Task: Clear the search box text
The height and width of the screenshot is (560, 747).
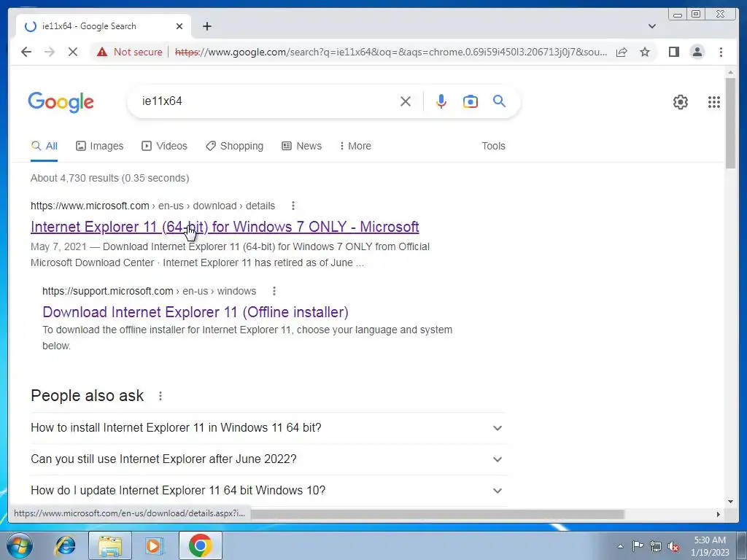Action: coord(406,101)
